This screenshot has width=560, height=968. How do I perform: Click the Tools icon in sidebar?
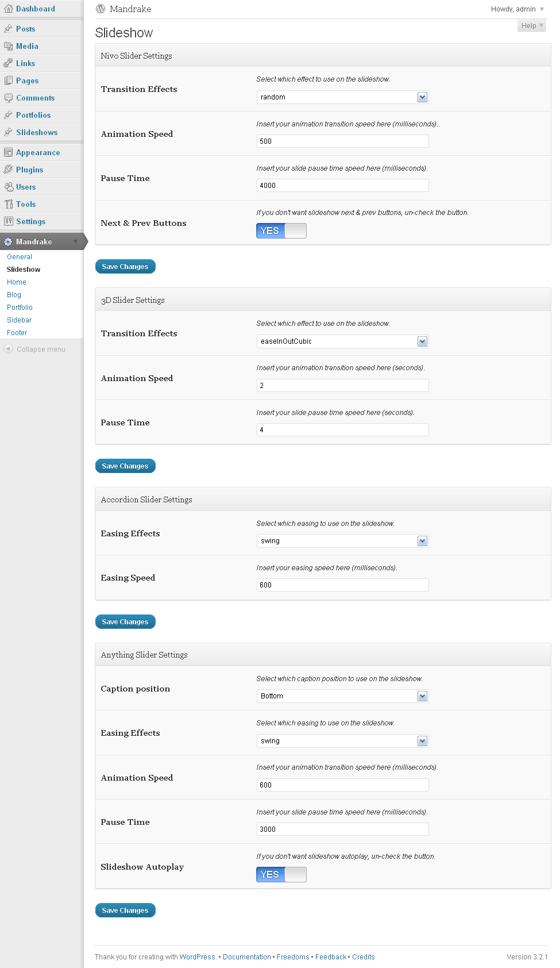[8, 204]
